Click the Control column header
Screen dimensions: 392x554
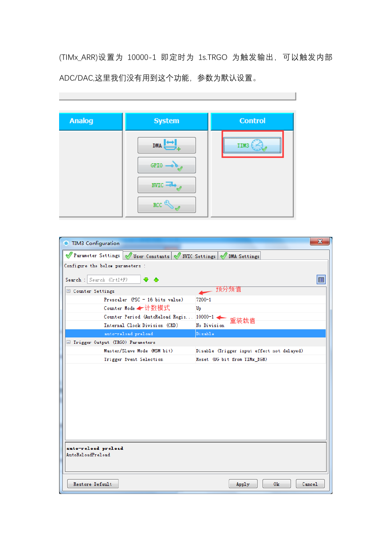252,121
